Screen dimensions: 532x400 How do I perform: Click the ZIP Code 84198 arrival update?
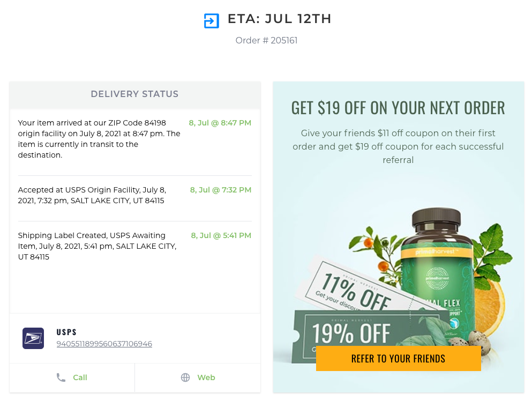[x=99, y=139]
